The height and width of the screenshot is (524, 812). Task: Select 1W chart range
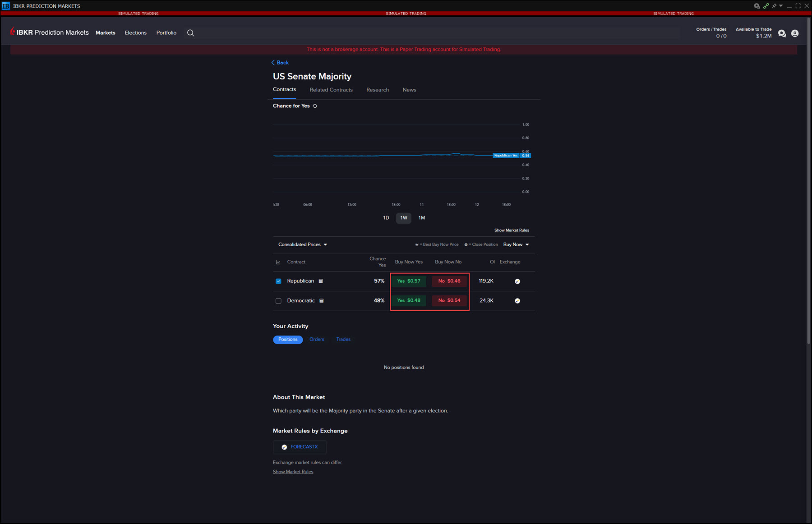point(404,218)
